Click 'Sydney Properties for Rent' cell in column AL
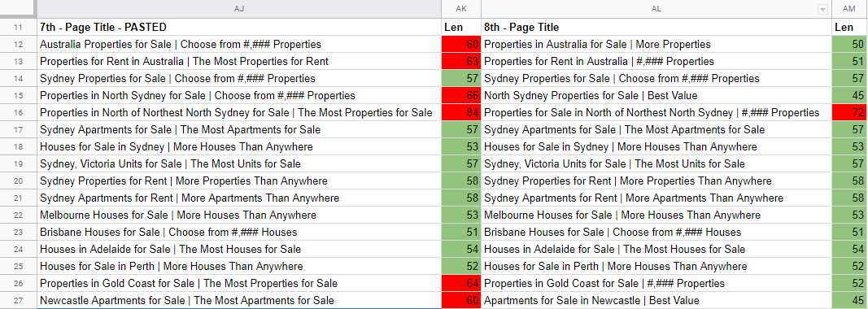868x309 pixels. [656, 181]
